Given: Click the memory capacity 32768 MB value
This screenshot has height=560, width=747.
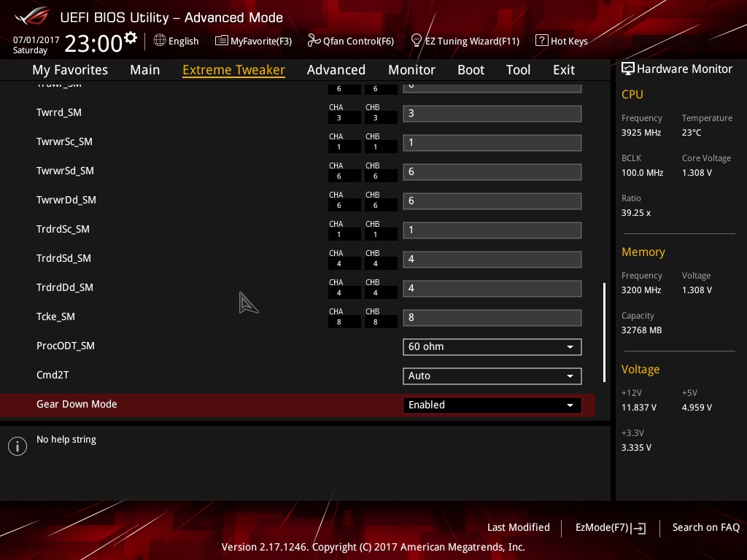Looking at the screenshot, I should click(x=641, y=330).
